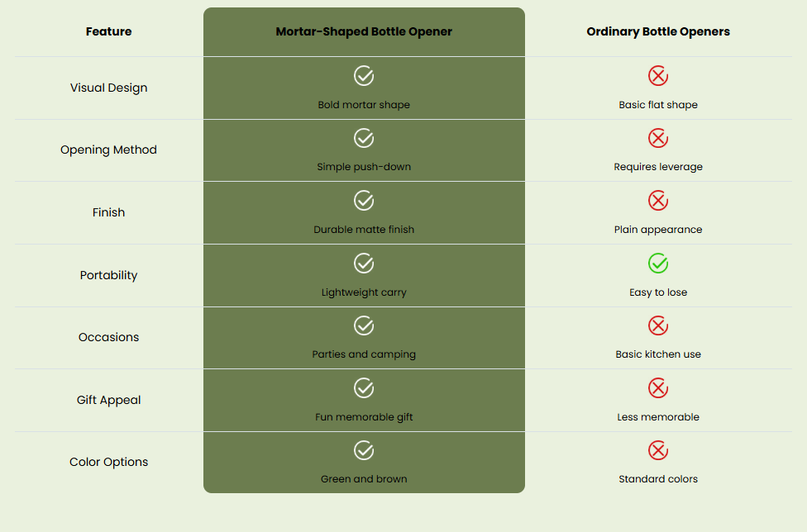Click the checkmark icon above Simple push-down

click(x=364, y=138)
